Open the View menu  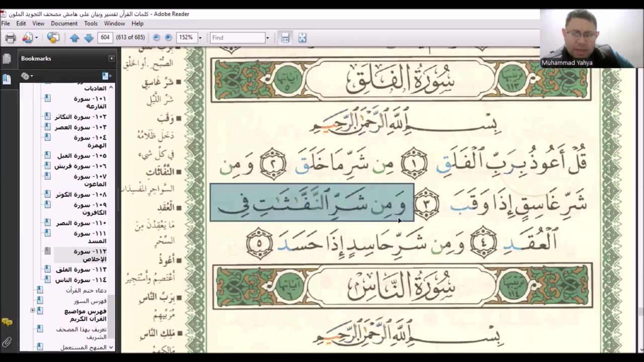point(38,24)
